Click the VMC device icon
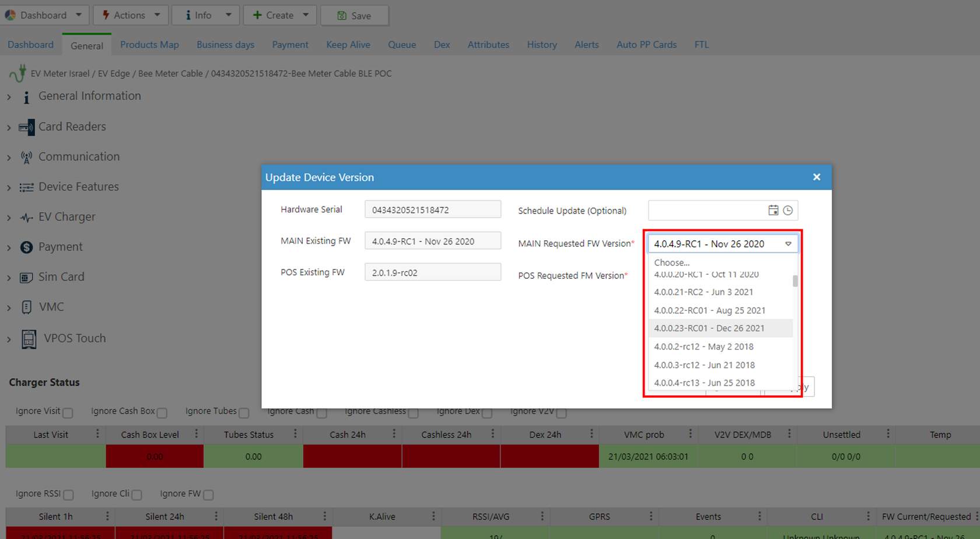This screenshot has height=539, width=980. [x=26, y=307]
